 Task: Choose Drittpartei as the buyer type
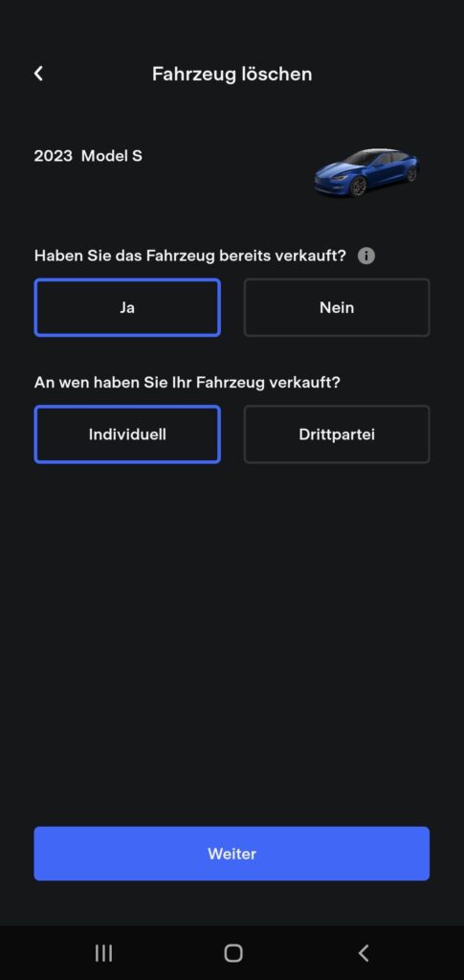[337, 434]
